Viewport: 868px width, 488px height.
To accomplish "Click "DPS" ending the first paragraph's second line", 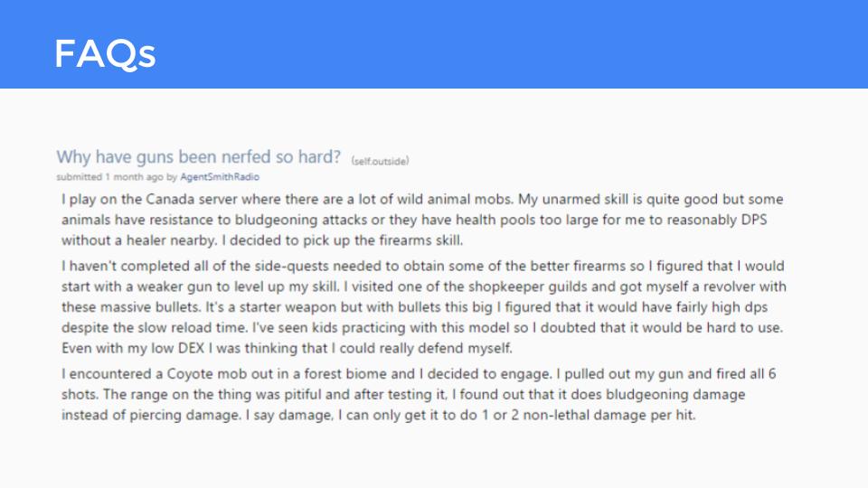I will [x=754, y=220].
